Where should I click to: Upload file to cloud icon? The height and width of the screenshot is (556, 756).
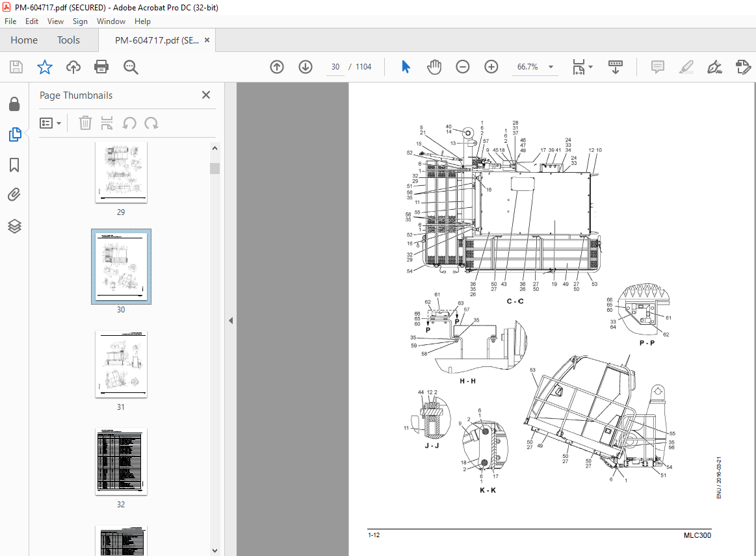click(73, 67)
